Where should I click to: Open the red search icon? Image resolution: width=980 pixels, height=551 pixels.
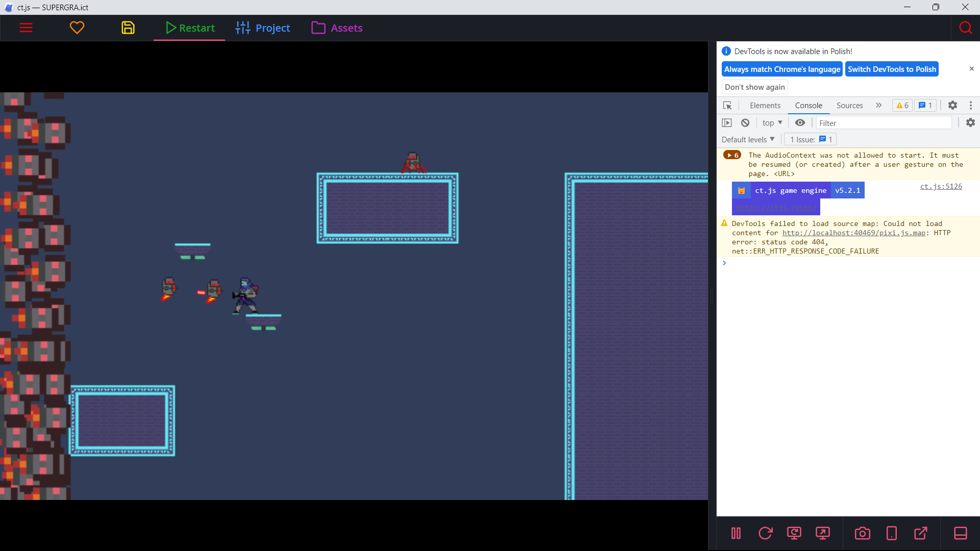tap(965, 28)
